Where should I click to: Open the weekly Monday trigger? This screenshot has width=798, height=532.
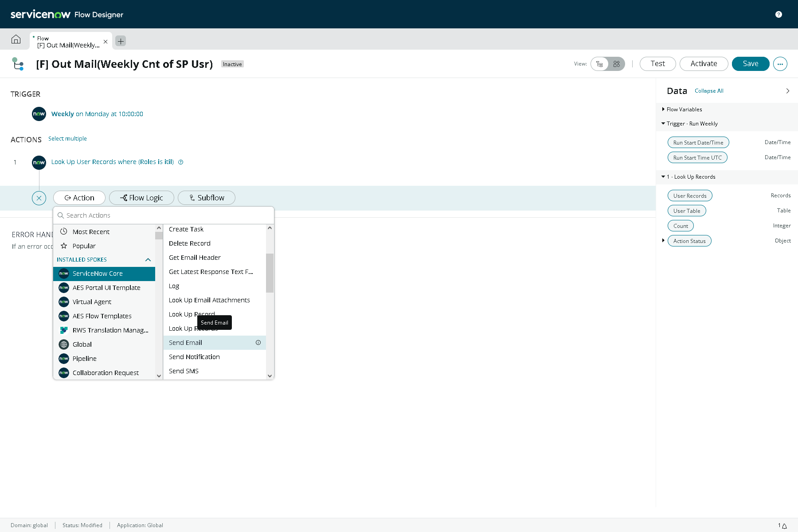coord(97,114)
